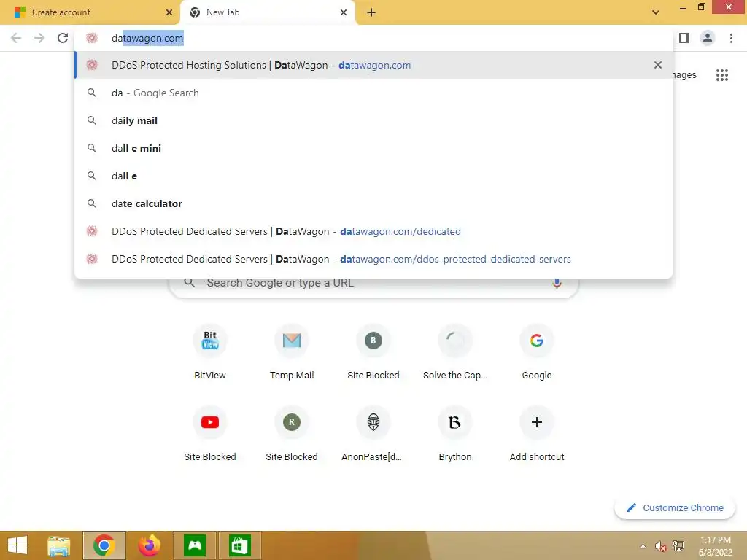747x560 pixels.
Task: Open the Brython shortcut
Action: [455, 433]
